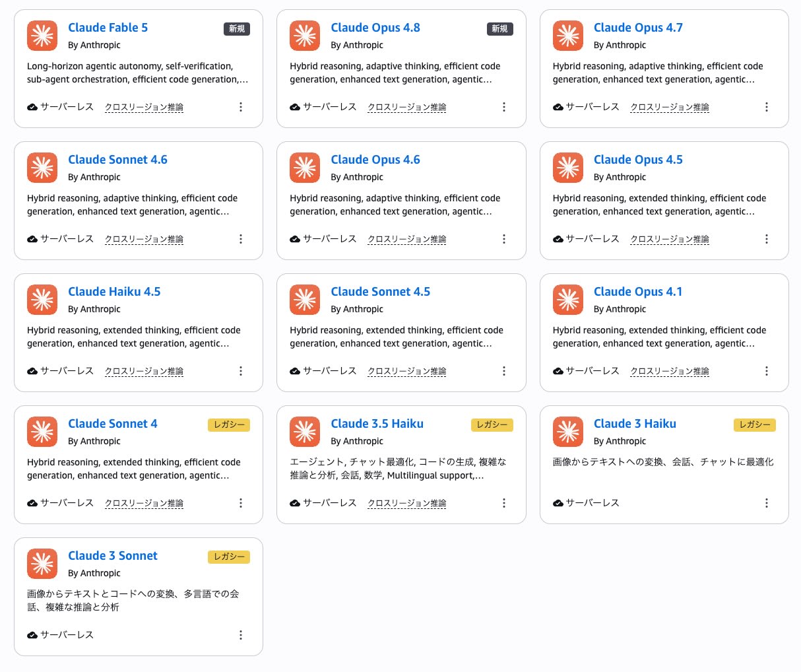This screenshot has width=801, height=672.
Task: Click the 新規 badge on Claude Fable 5
Action: point(237,29)
